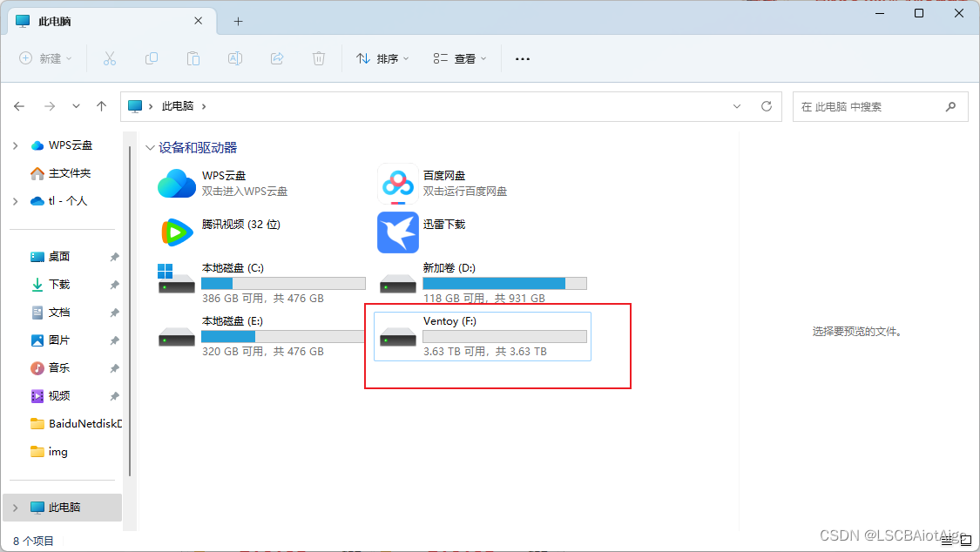The height and width of the screenshot is (552, 980).
Task: Select tl - 个人 in the sidebar
Action: (67, 200)
